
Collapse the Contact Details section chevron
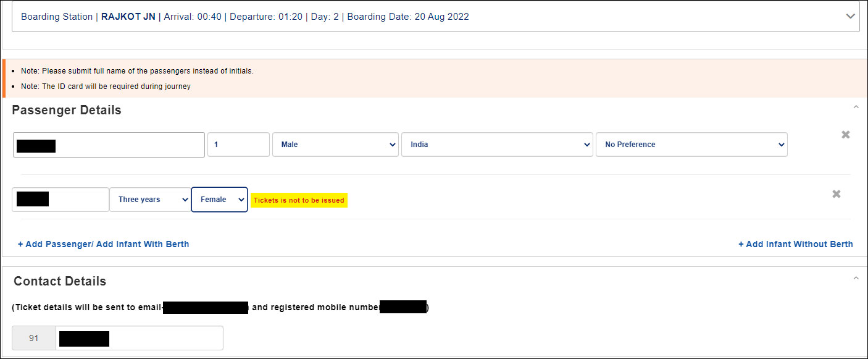coord(856,279)
